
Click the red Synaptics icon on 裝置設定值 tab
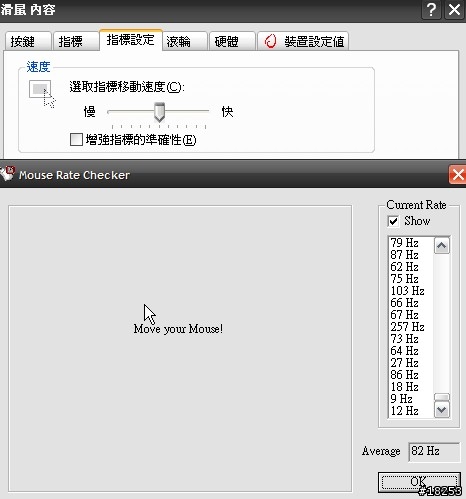click(x=270, y=41)
